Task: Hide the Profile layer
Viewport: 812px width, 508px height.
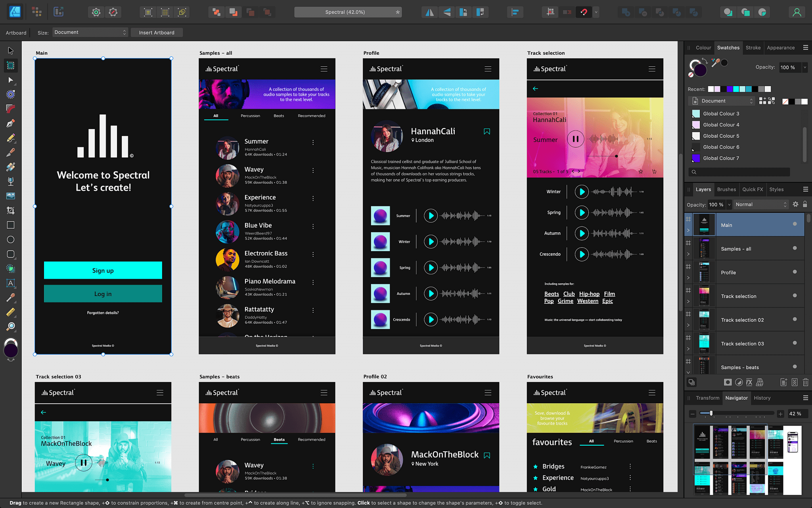Action: coord(795,272)
